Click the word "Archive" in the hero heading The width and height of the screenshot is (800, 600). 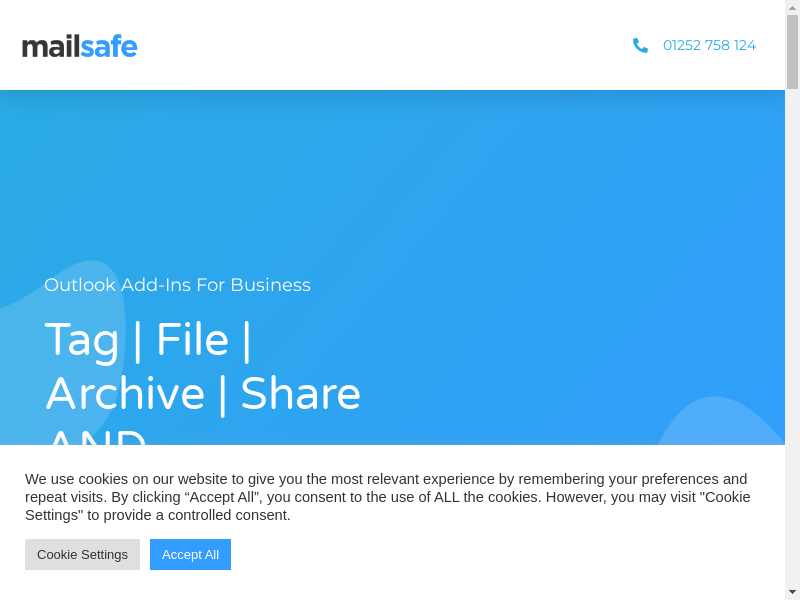click(x=125, y=394)
